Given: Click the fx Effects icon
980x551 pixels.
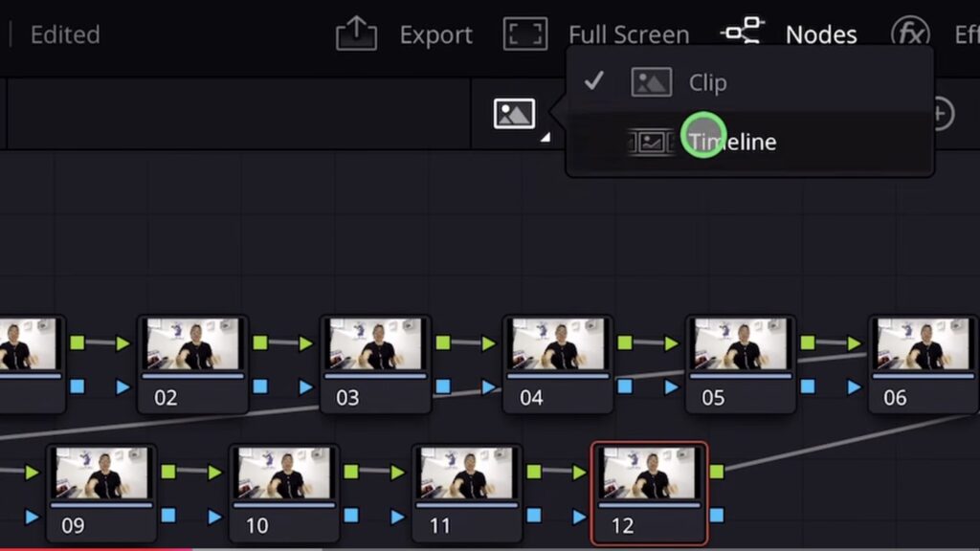Looking at the screenshot, I should coord(909,34).
